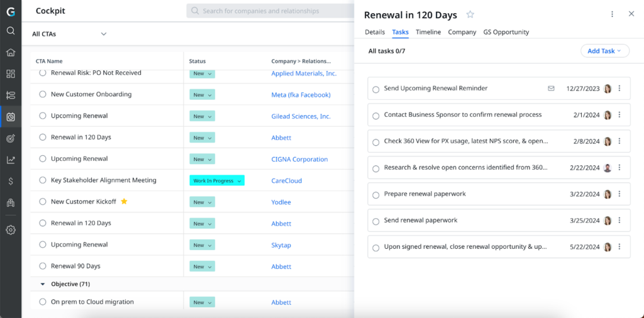This screenshot has height=318, width=644.
Task: Go to Home via the house icon
Action: 11,52
